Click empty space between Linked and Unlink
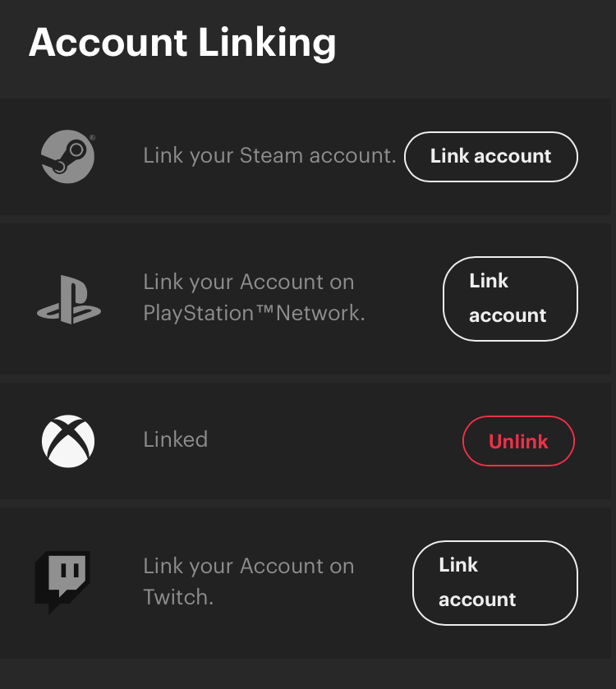The width and height of the screenshot is (616, 689). pyautogui.click(x=337, y=441)
